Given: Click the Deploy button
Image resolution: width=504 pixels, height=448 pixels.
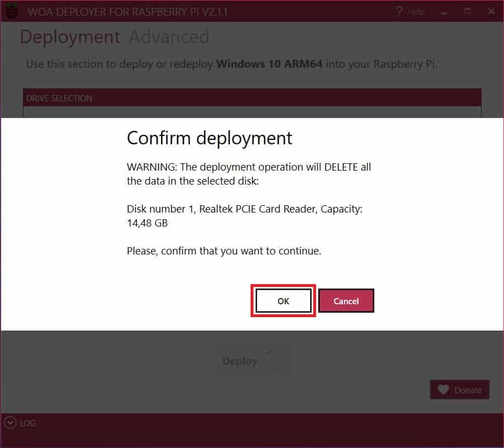Looking at the screenshot, I should 252,361.
